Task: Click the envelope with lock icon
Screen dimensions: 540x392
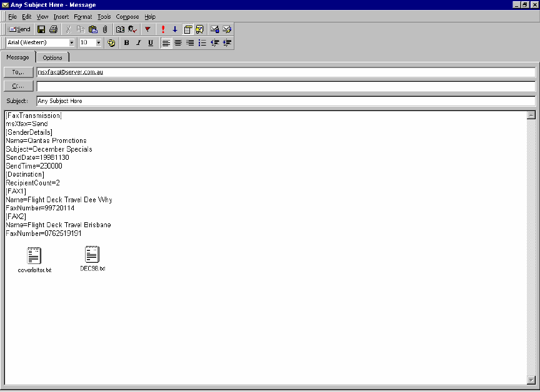Action: 215,29
